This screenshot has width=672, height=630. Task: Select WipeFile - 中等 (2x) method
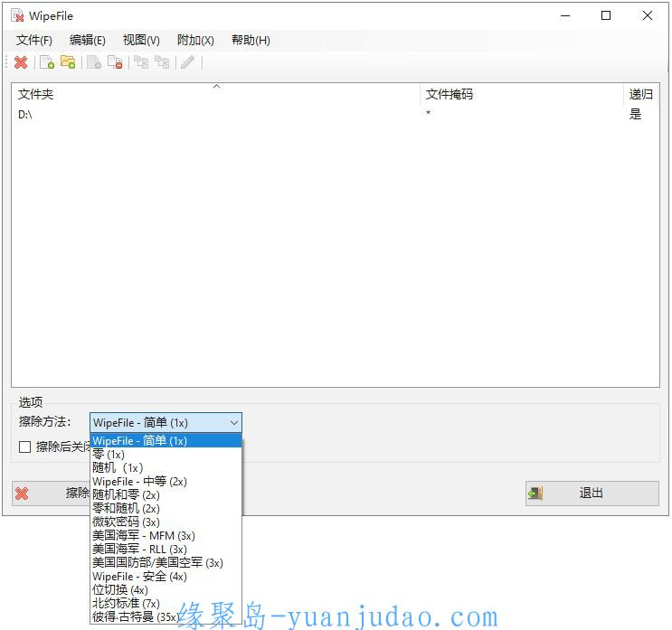[x=166, y=482]
